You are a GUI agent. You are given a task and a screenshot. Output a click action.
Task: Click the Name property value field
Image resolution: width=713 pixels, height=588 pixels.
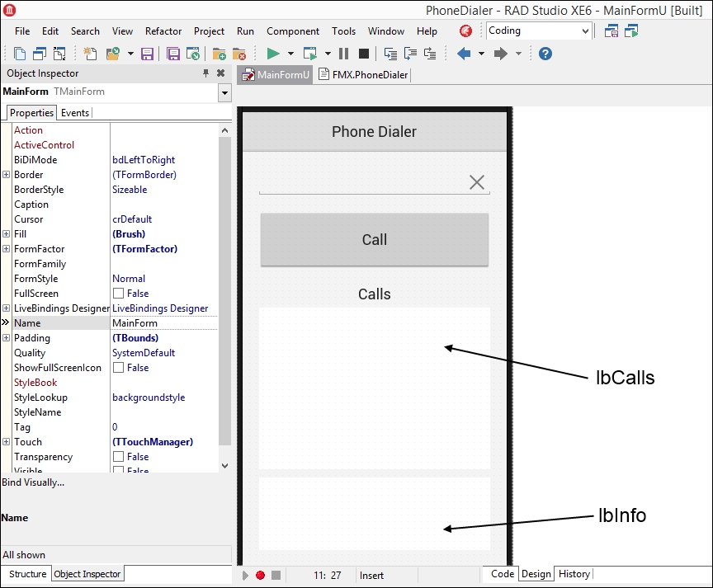coord(164,323)
